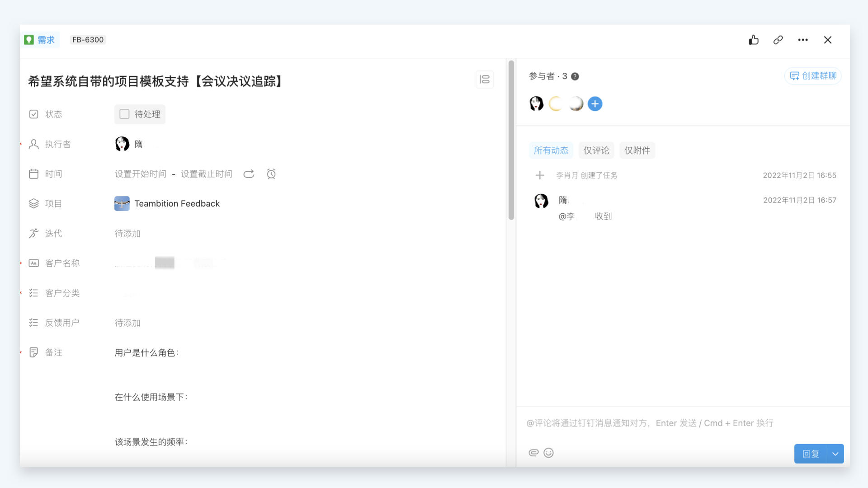Screen dimensions: 868x488
Task: Expand the 回复 button dropdown arrow
Action: 835,454
